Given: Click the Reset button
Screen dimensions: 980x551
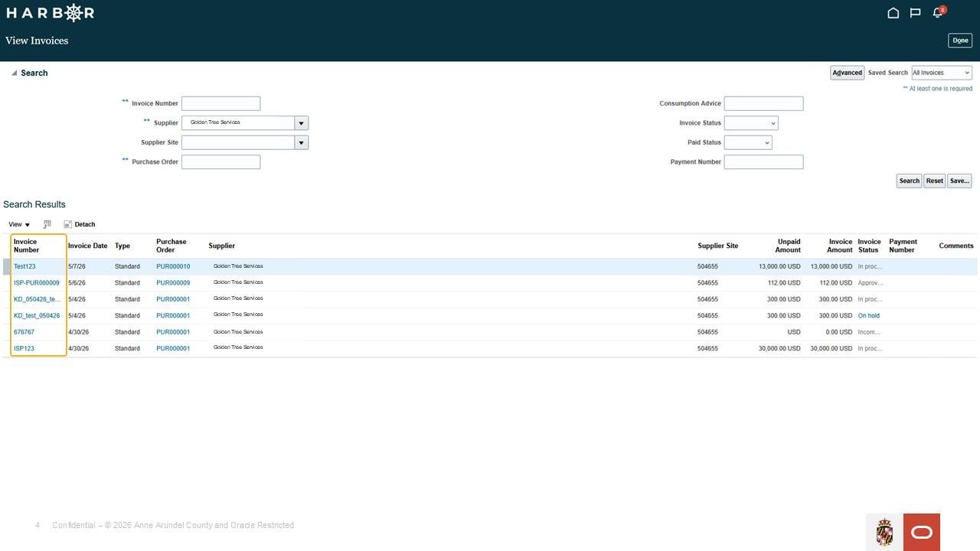Looking at the screenshot, I should [935, 181].
